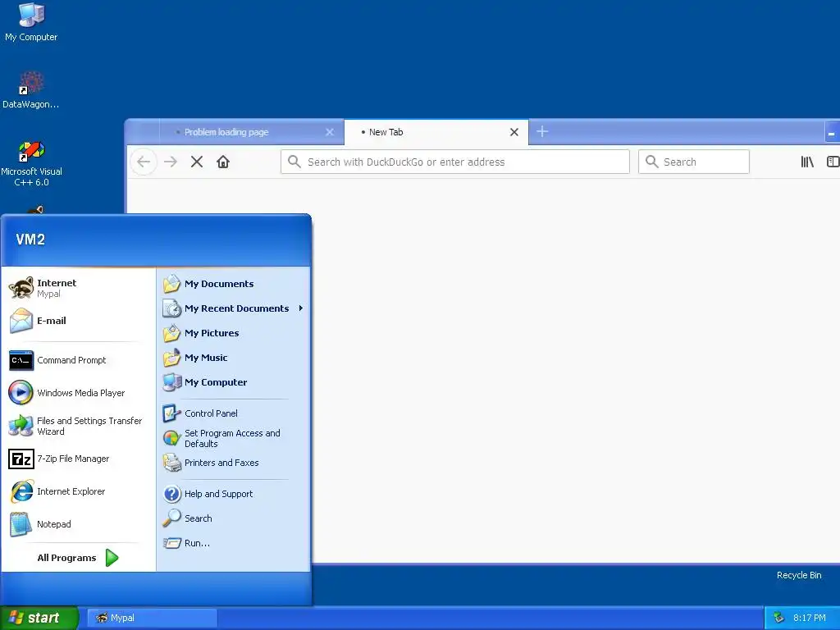This screenshot has height=630, width=840.
Task: Launch Windows Media Player
Action: (x=78, y=393)
